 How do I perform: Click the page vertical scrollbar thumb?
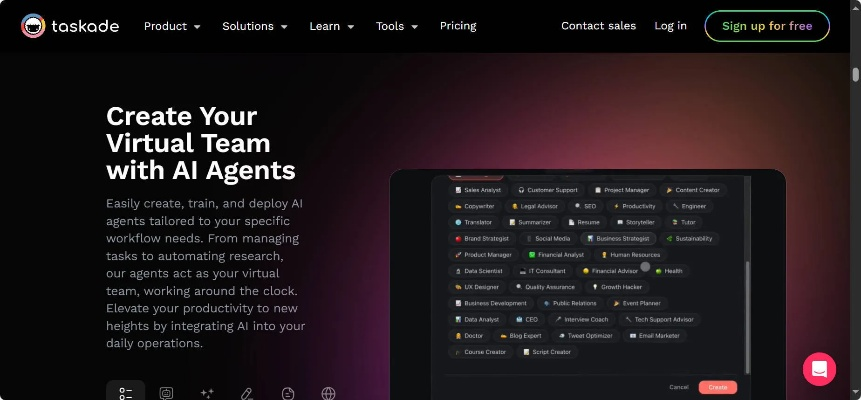point(856,75)
